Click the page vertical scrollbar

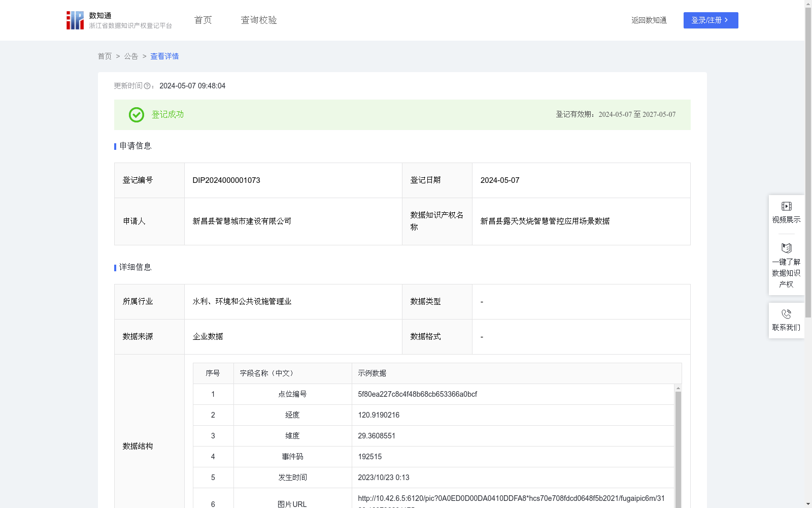tap(808, 163)
